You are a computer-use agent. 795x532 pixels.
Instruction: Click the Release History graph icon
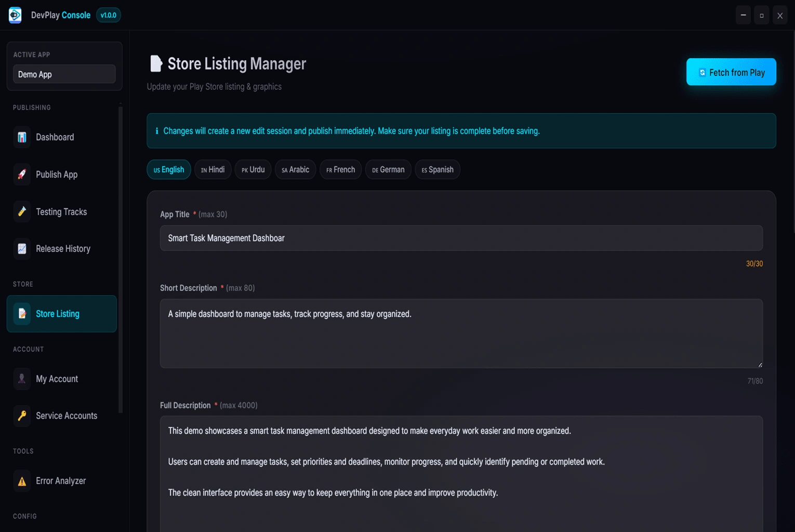(22, 249)
